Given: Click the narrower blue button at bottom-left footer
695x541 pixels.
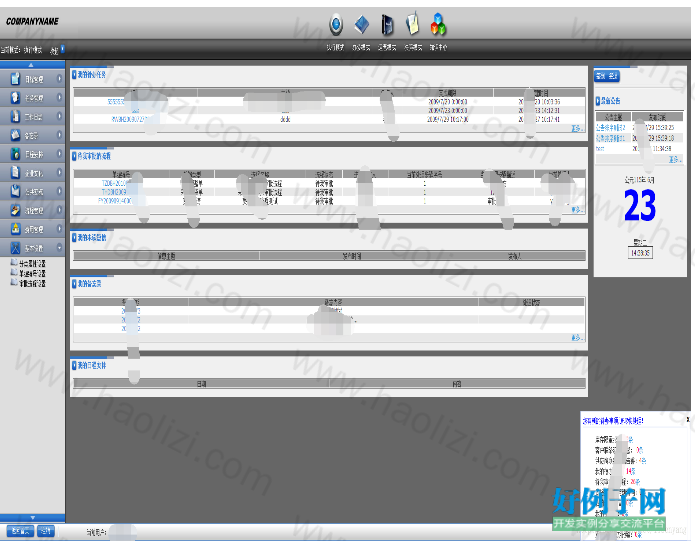Looking at the screenshot, I should click(x=46, y=531).
